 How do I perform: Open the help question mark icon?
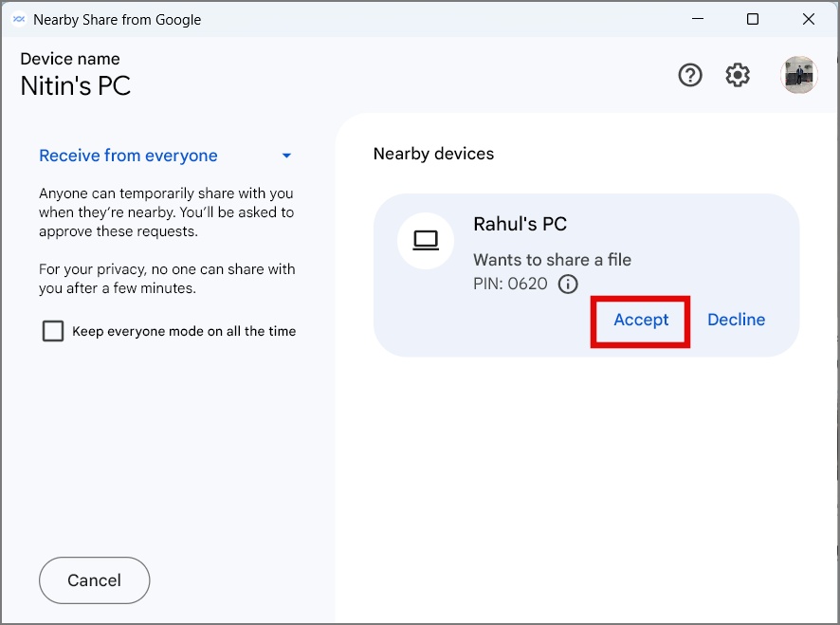(x=690, y=75)
